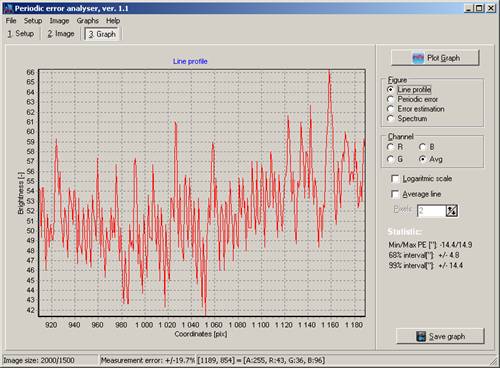Image resolution: width=500 pixels, height=368 pixels.
Task: Select the Avg channel option
Action: [423, 159]
